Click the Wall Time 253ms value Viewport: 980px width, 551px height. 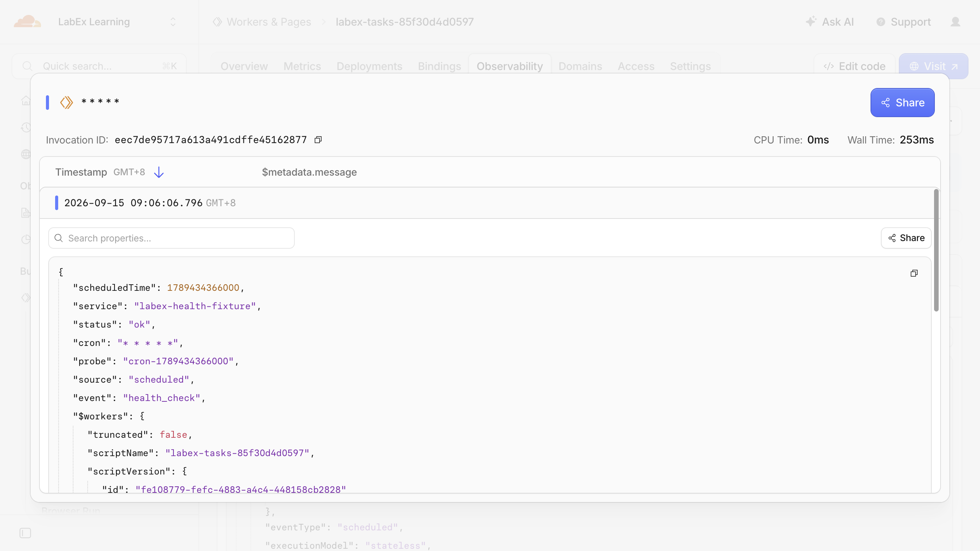coord(917,140)
